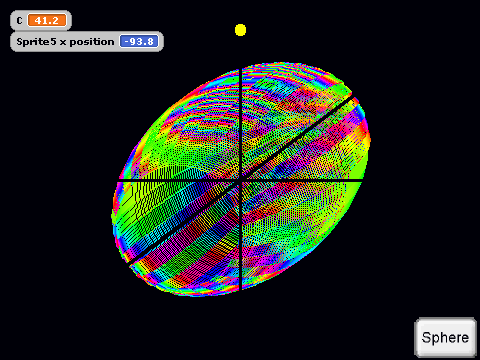Select the Sprite5 x position monitor label
This screenshot has height=360, width=480.
[65, 42]
